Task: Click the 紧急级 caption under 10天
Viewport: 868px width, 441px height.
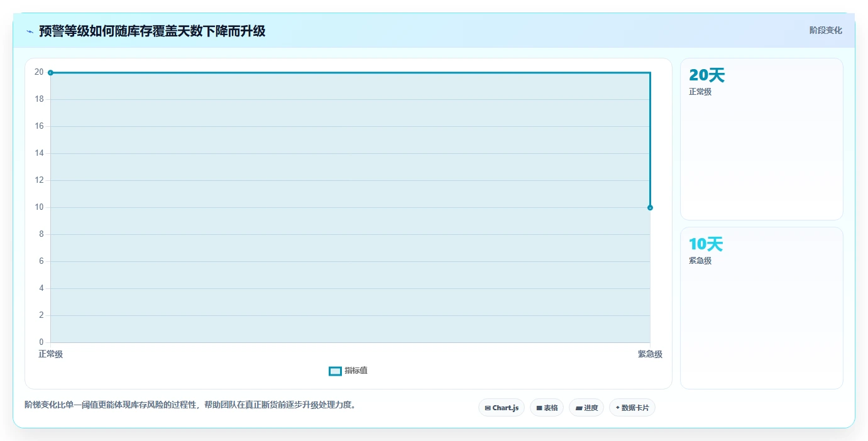Action: point(700,261)
